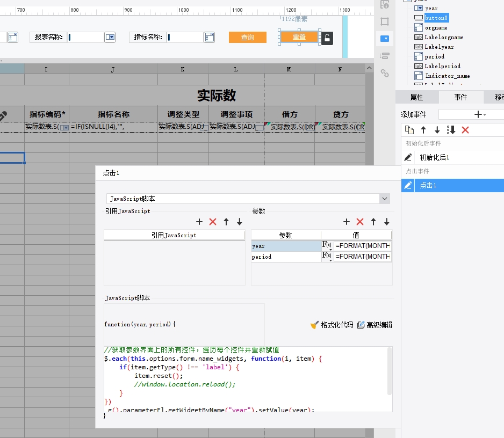Click the 借方 header cell
This screenshot has height=438, width=504.
click(x=289, y=114)
